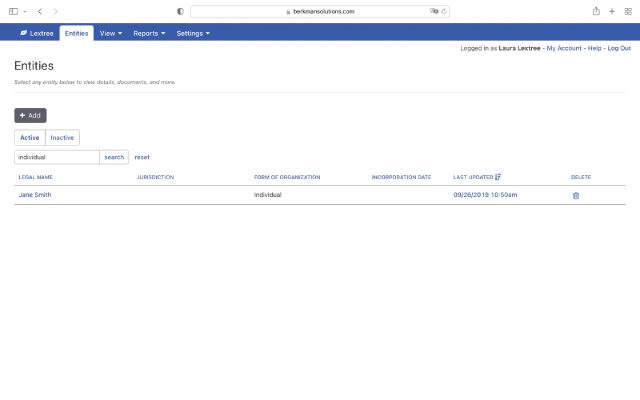Screen dimensions: 640x400
Task: Click the browser address bar
Action: point(320,11)
